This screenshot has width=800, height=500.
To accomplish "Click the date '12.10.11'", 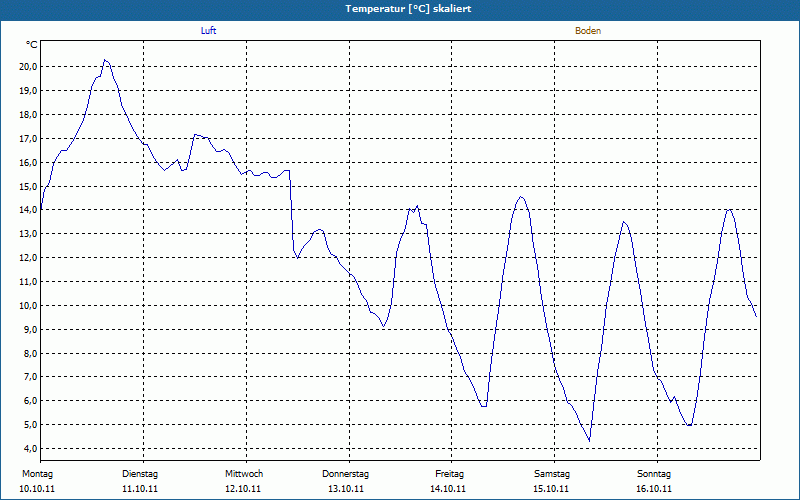I will [243, 489].
